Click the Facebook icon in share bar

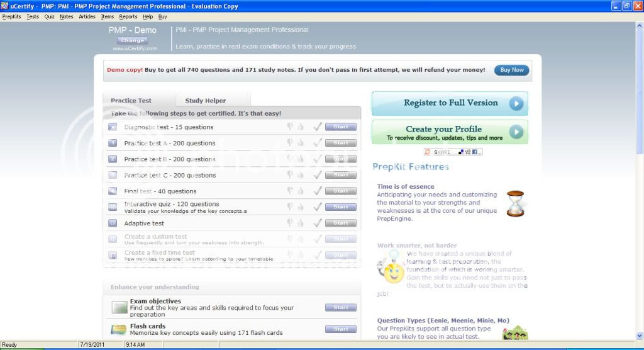pyautogui.click(x=474, y=152)
